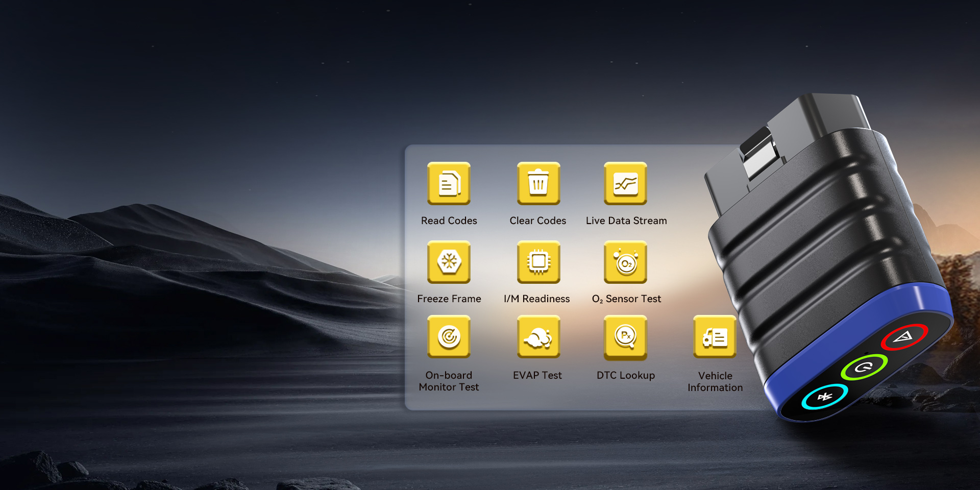Viewport: 980px width, 490px height.
Task: Open the Live Data Stream graph icon
Action: click(x=625, y=183)
